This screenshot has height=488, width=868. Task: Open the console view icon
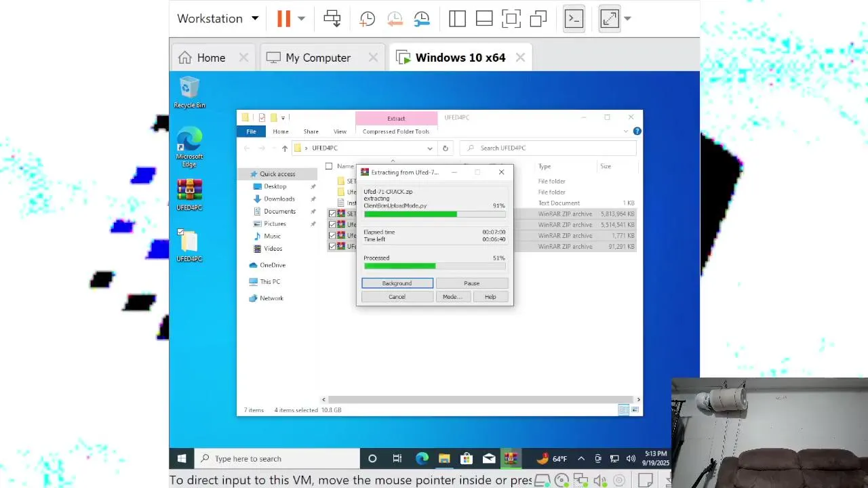(574, 19)
